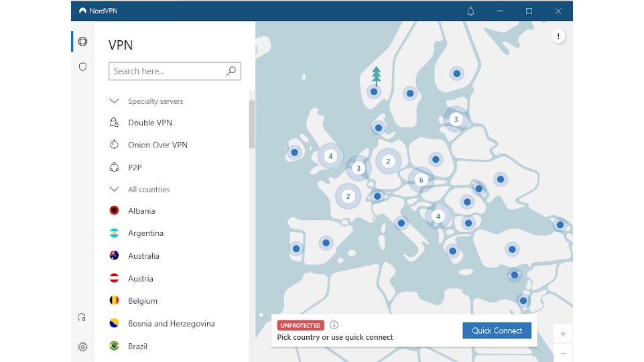644x362 pixels.
Task: Click the map cluster marker showing 6
Action: click(x=421, y=180)
